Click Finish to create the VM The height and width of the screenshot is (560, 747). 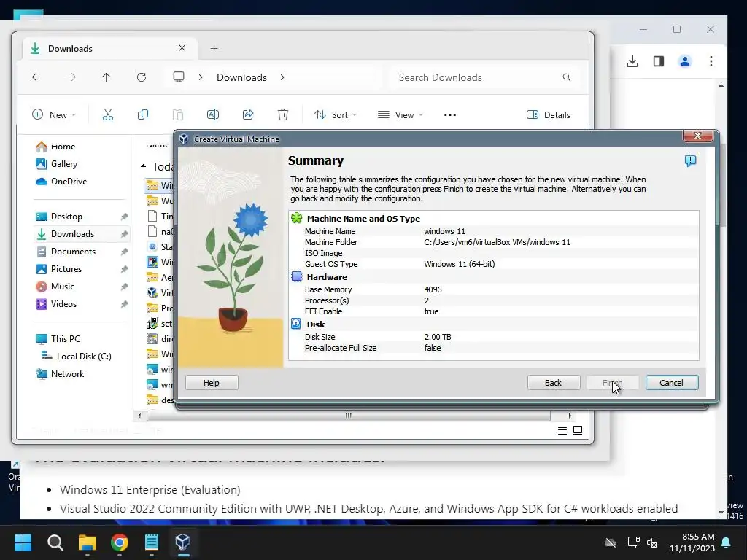613,383
